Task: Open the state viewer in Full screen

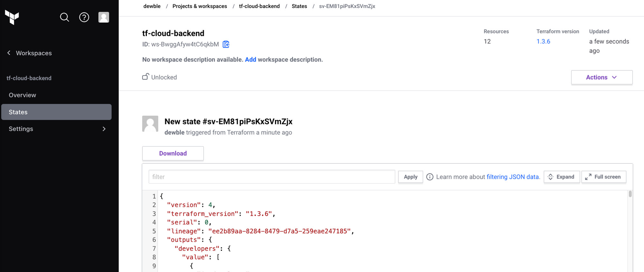Action: pos(604,177)
